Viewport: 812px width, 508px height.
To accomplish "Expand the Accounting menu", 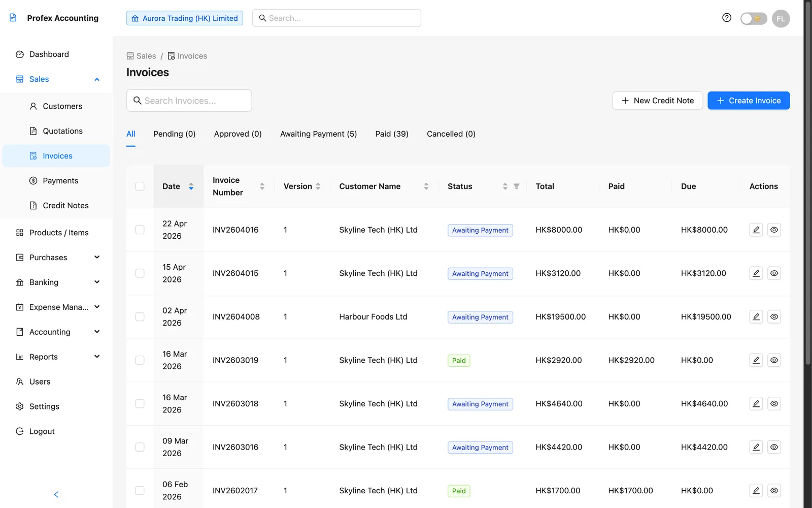I will (x=56, y=332).
